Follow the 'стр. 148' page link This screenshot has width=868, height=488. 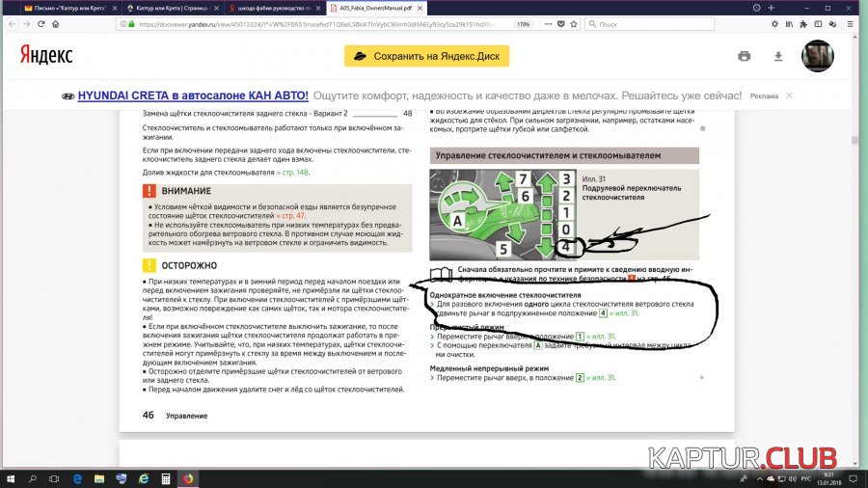pos(292,173)
